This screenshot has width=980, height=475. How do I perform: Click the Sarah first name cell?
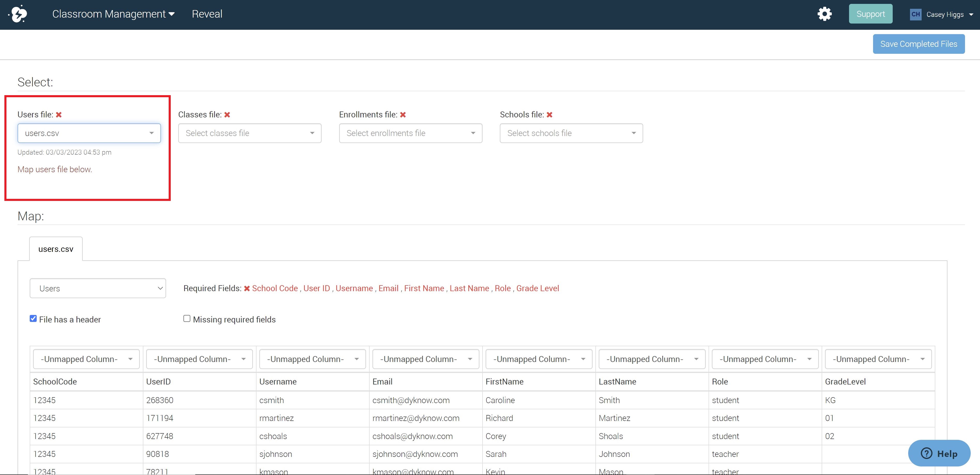[x=539, y=454]
